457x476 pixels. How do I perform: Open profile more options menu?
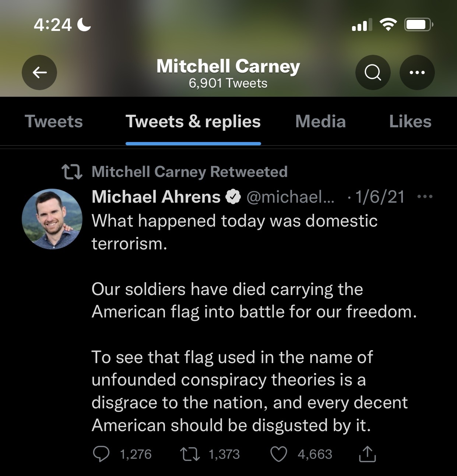417,72
